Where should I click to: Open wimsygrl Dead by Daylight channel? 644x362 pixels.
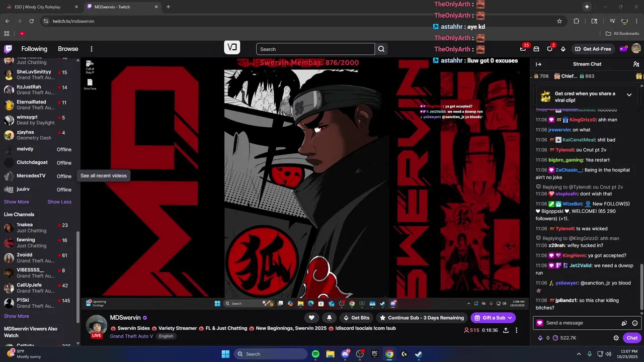(39, 120)
